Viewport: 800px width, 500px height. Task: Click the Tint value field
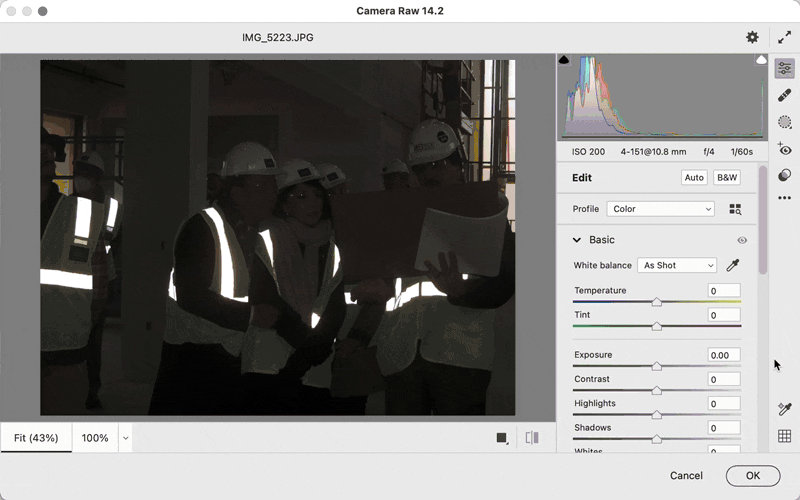(x=724, y=315)
